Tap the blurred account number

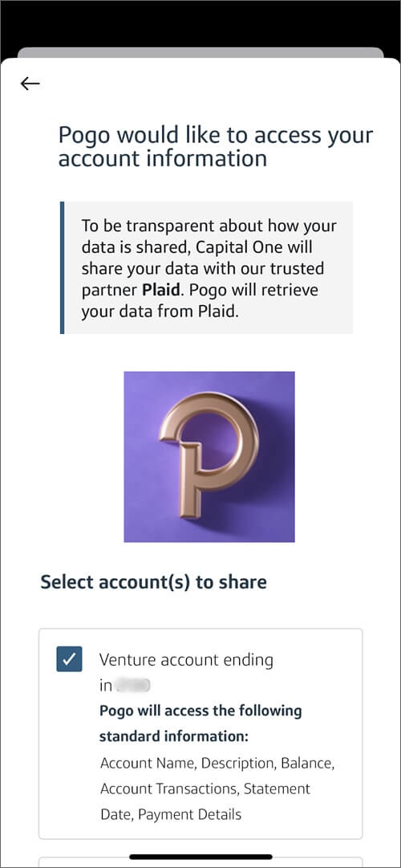[x=132, y=687]
